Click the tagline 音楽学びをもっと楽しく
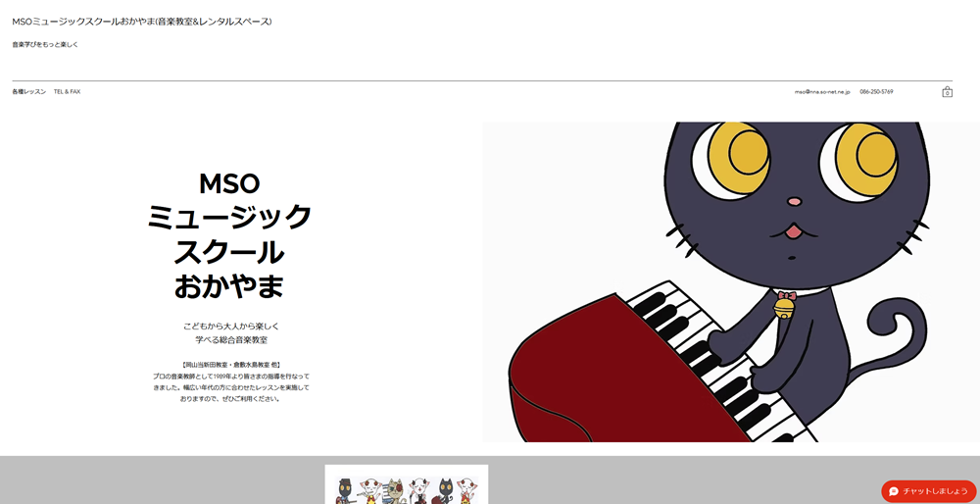Screen dimensions: 980x504 (x=45, y=44)
